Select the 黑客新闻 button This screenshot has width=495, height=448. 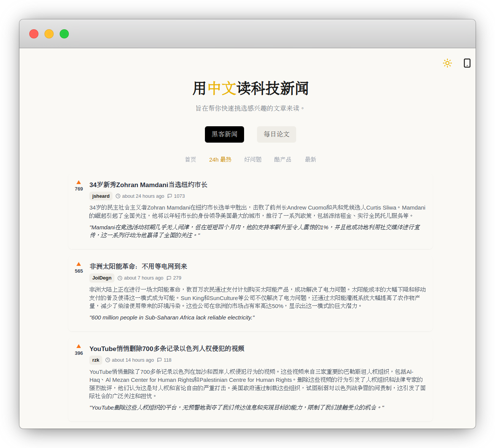[224, 134]
